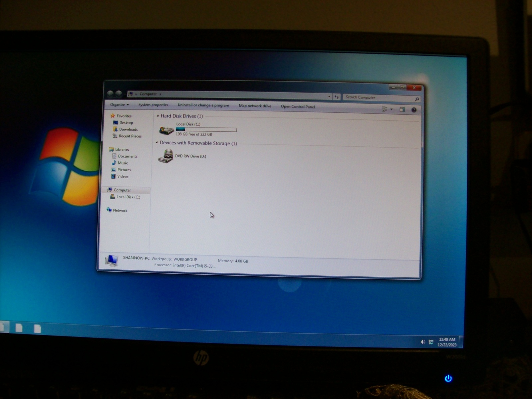Click the Desktop icon under Favorites
Image resolution: width=532 pixels, height=399 pixels.
click(115, 122)
